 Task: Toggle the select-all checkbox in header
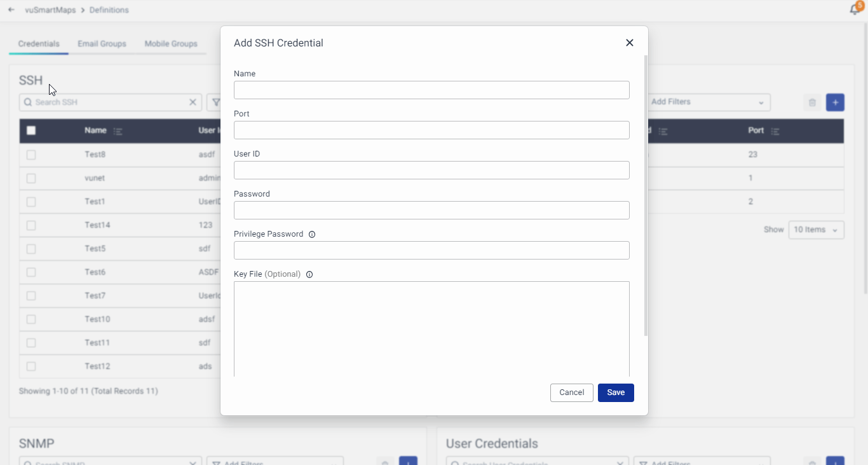pyautogui.click(x=31, y=130)
